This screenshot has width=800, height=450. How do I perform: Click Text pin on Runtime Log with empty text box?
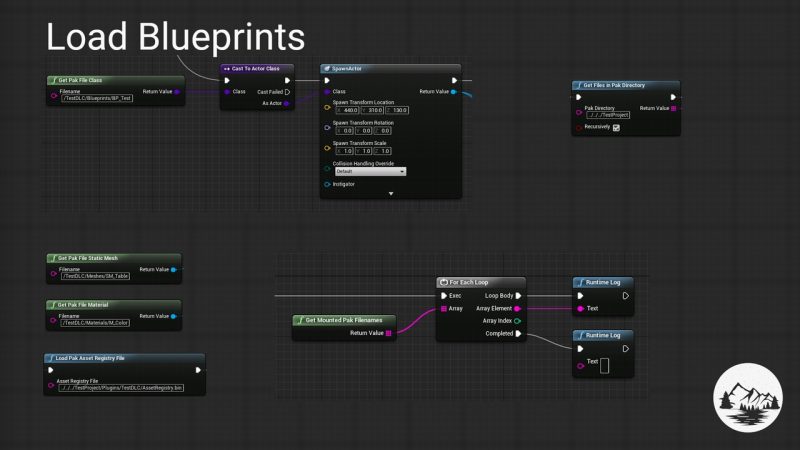click(580, 365)
